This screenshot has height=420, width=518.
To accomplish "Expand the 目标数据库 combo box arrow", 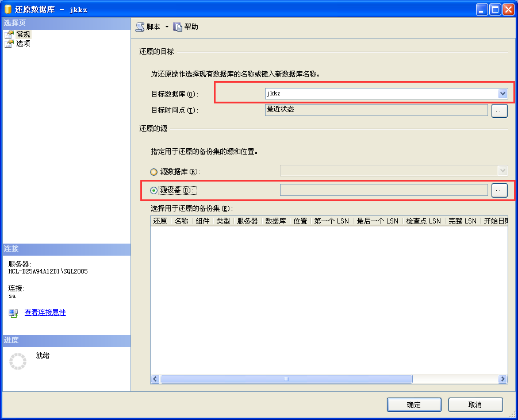I will 502,94.
